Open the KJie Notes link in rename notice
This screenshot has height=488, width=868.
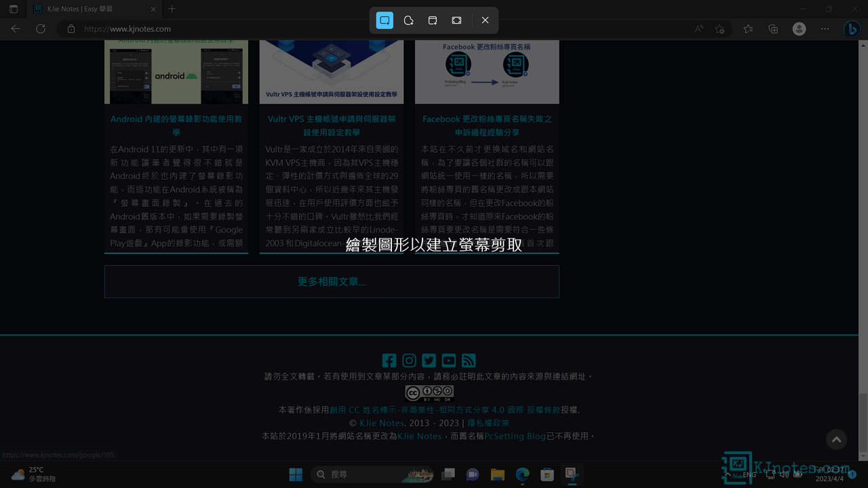[x=420, y=436]
